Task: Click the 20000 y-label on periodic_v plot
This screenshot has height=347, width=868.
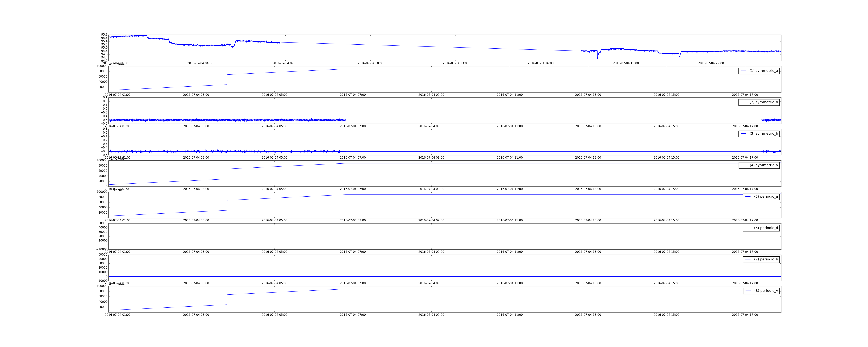Action: click(x=103, y=307)
